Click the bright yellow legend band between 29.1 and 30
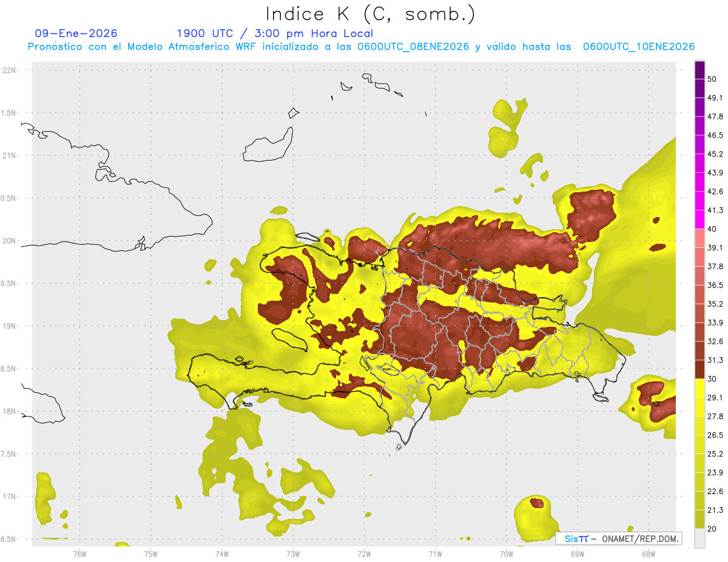Viewport: 728px width, 562px height. point(699,387)
